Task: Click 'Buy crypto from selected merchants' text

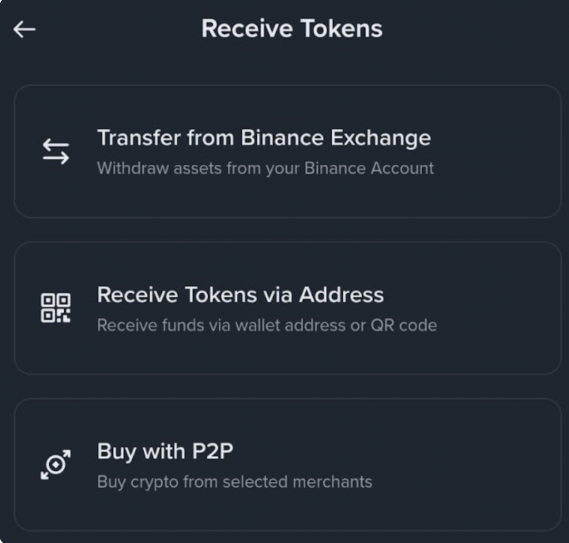Action: tap(234, 482)
